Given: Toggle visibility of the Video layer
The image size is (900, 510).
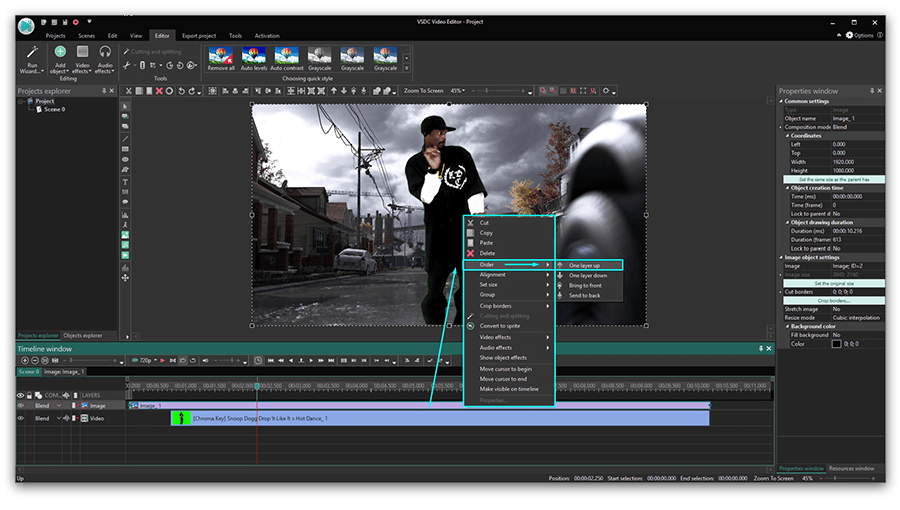Looking at the screenshot, I should [x=21, y=419].
